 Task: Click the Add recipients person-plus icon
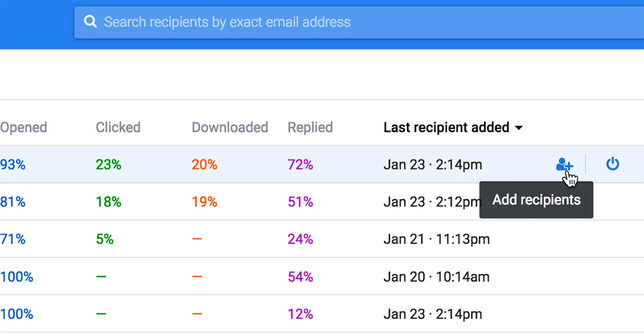click(564, 165)
